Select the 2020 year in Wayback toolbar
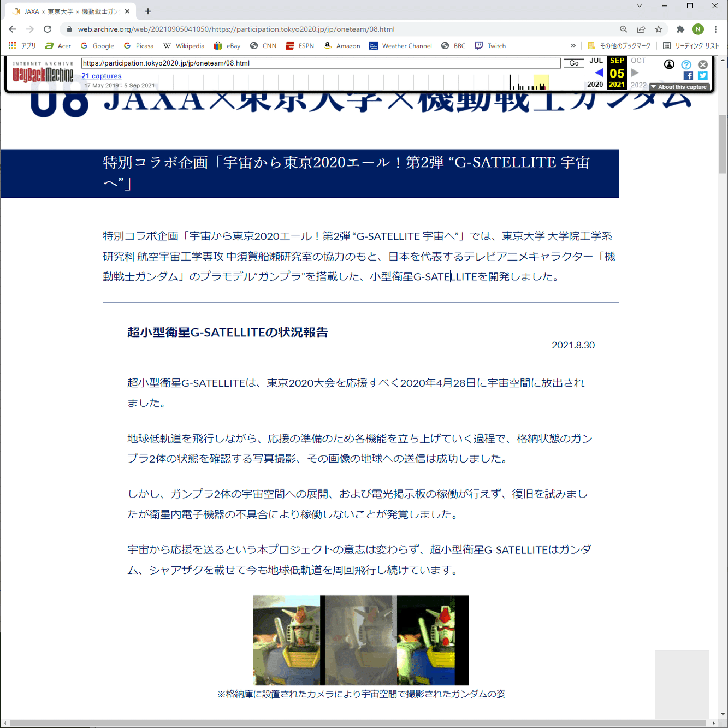 (595, 85)
